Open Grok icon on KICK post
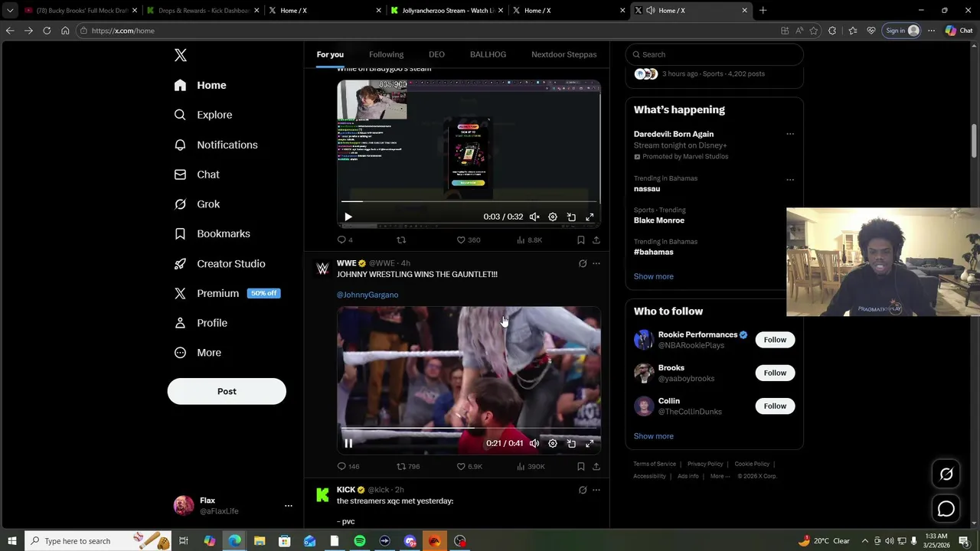The image size is (980, 551). (583, 491)
